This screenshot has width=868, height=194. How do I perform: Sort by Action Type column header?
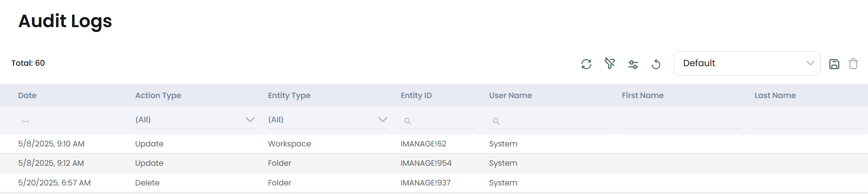[158, 96]
